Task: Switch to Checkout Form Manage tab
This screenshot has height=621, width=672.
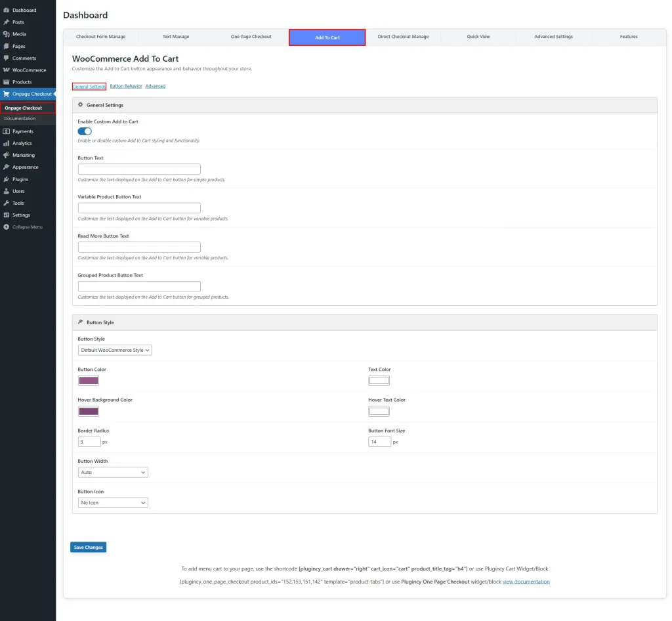Action: 100,37
